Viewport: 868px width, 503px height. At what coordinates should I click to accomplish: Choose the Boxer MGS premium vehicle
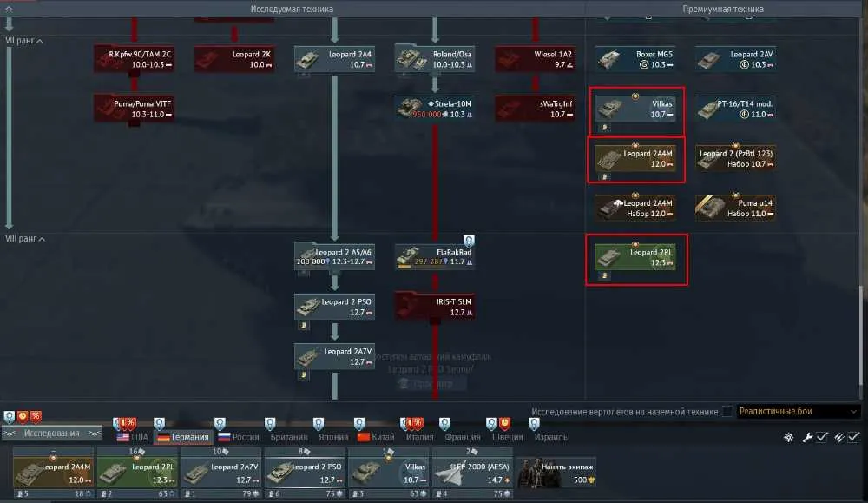pos(635,59)
